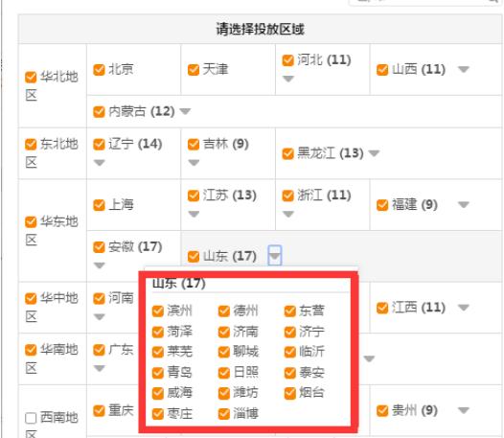
Task: Collapse the 山东 (17) dropdown arrow
Action: (x=275, y=256)
